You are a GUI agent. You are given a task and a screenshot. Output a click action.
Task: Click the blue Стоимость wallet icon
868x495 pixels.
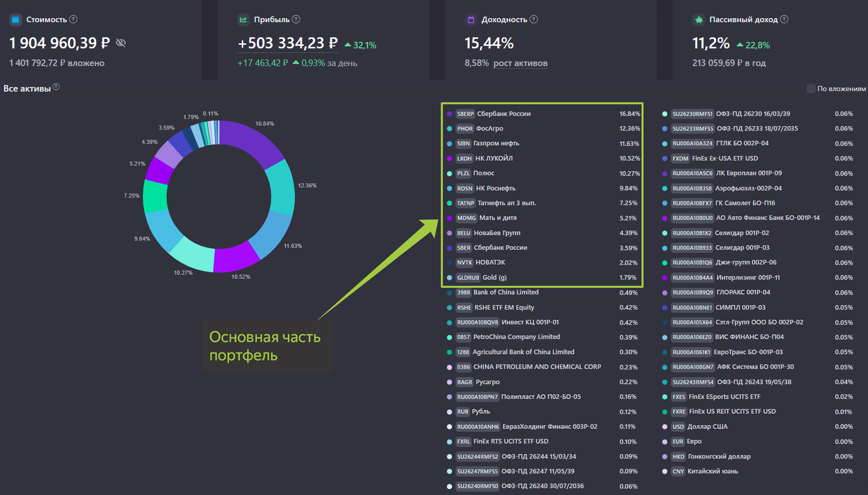pos(16,20)
